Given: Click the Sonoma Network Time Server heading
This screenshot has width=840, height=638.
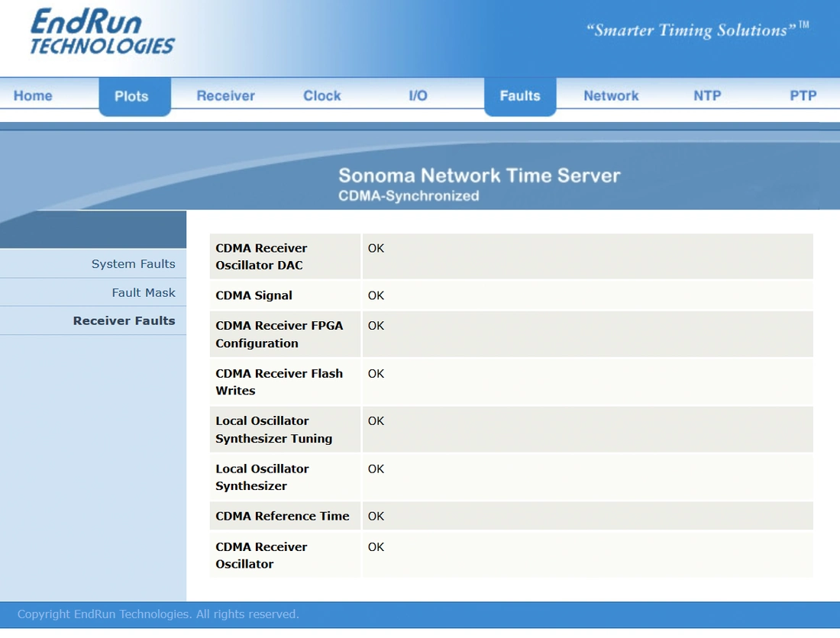Looking at the screenshot, I should 480,176.
